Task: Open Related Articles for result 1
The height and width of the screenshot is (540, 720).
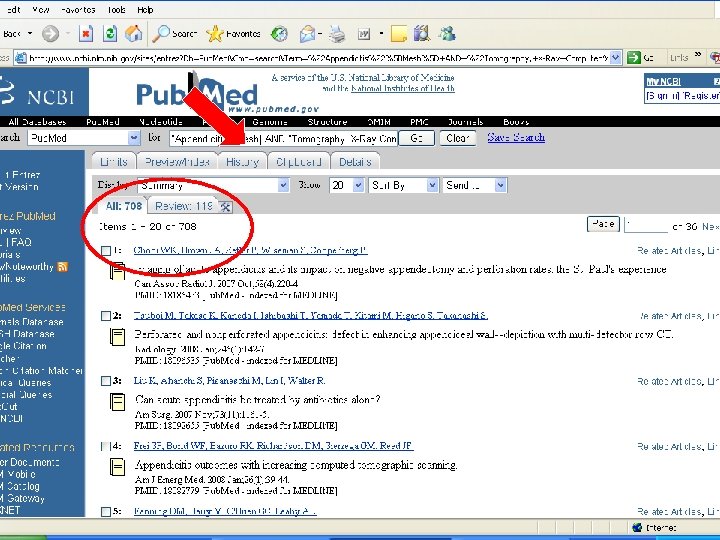Action: (x=669, y=251)
